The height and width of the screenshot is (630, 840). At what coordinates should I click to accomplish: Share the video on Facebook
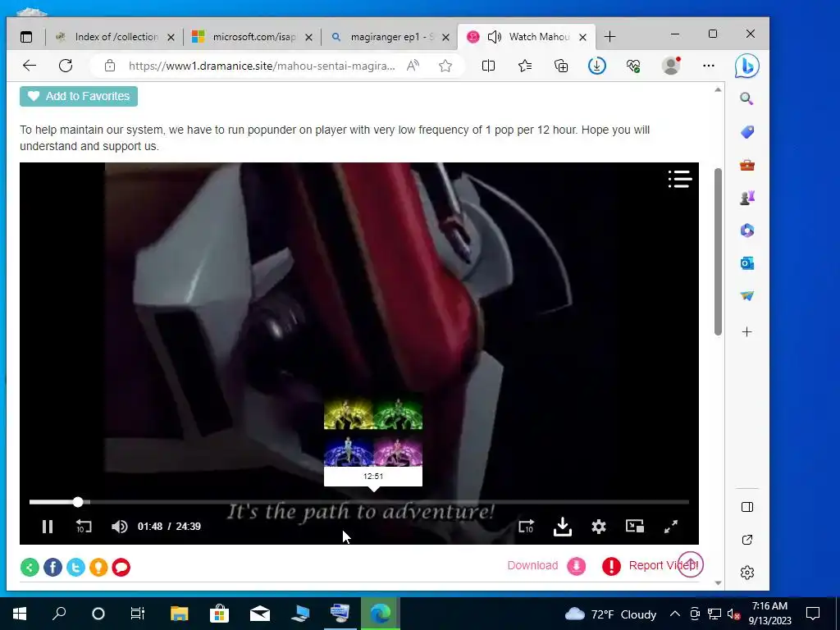53,567
